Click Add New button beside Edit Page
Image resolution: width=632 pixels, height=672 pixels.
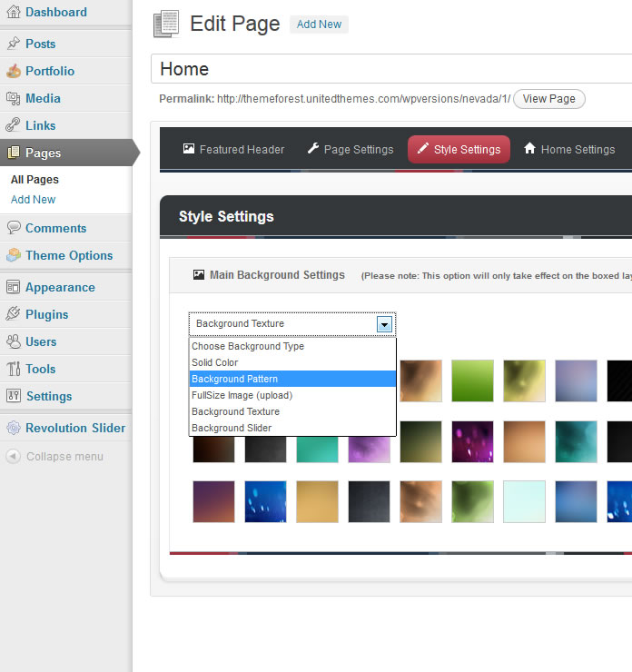point(319,25)
